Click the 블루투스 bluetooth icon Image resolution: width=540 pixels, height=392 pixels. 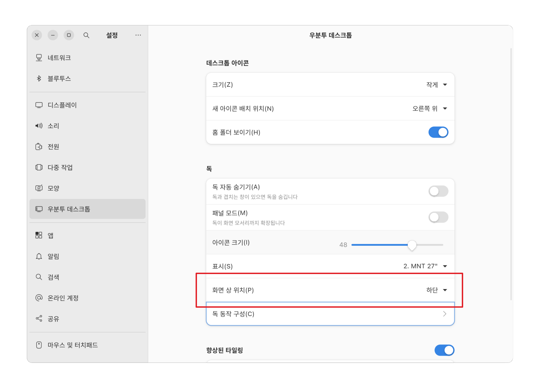click(x=39, y=78)
